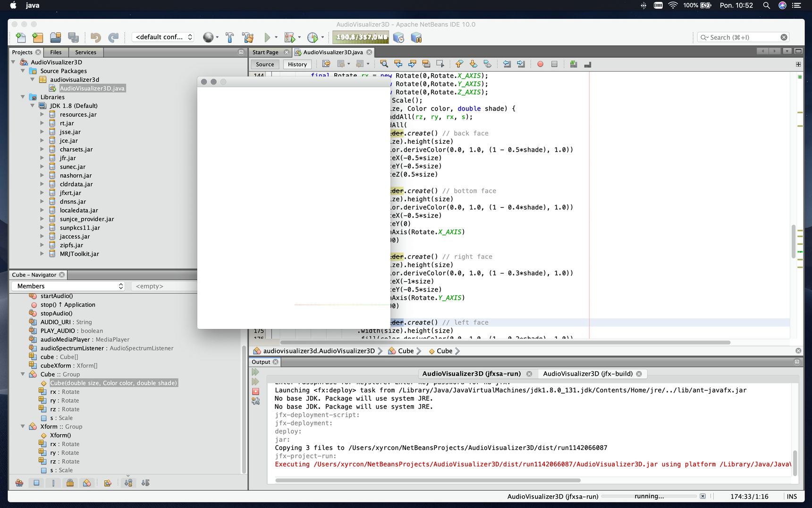812x508 pixels.
Task: Open Wi-Fi menu in menu bar
Action: point(673,5)
